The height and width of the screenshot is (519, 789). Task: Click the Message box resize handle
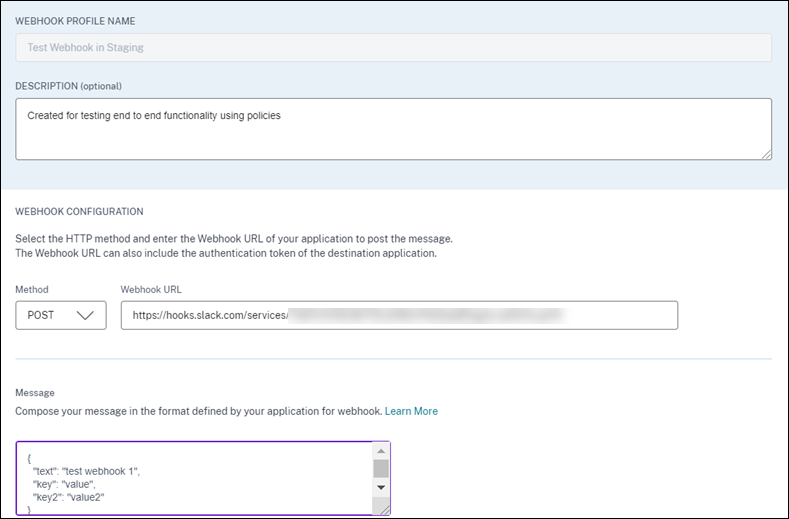click(x=384, y=509)
